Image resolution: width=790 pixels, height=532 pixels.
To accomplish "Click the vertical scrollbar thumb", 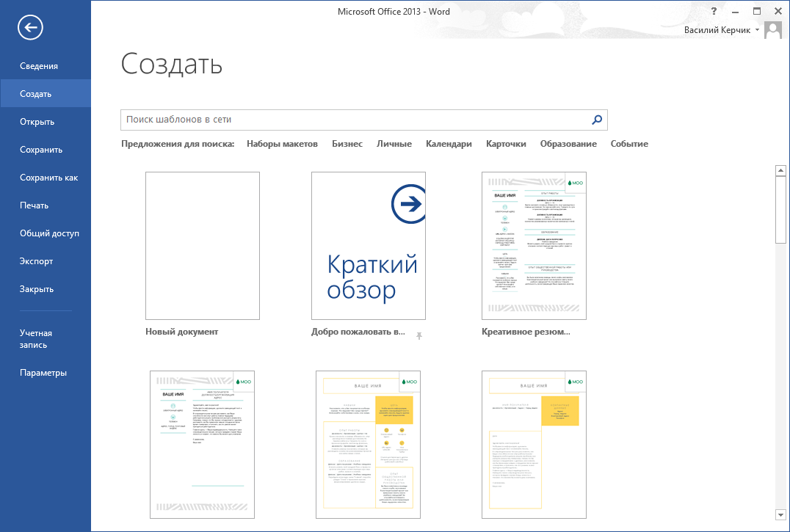I will point(780,210).
